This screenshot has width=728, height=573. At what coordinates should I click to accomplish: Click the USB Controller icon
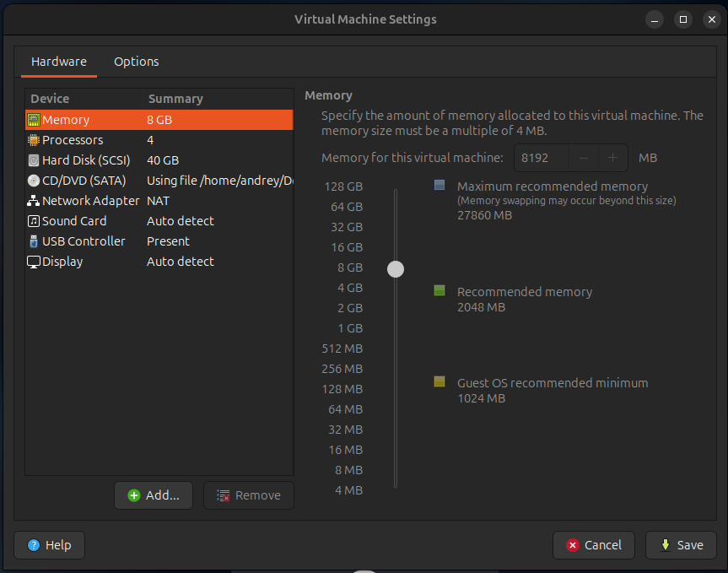pos(34,241)
